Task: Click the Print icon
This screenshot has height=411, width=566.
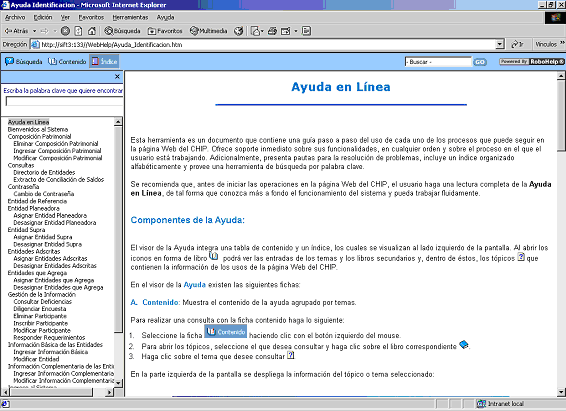Action: 272,31
